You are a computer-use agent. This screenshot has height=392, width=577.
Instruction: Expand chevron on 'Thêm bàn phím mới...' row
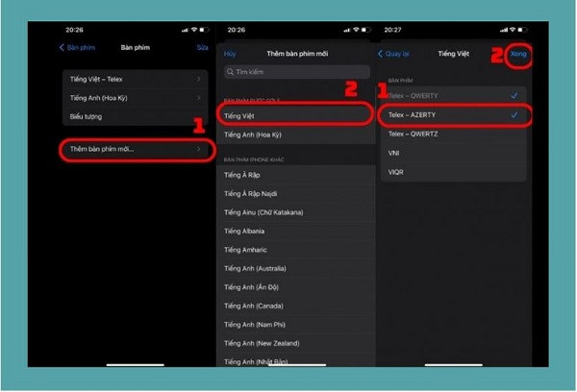click(x=199, y=149)
